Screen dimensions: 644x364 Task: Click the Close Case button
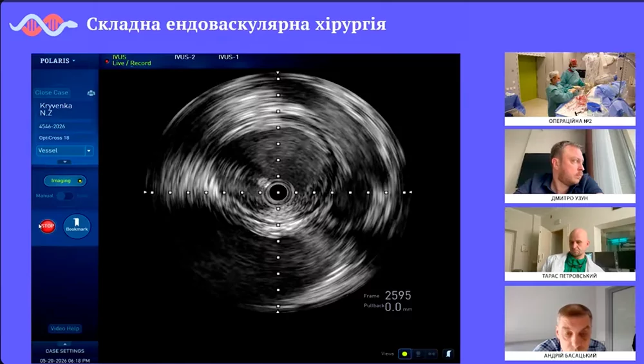pos(52,92)
